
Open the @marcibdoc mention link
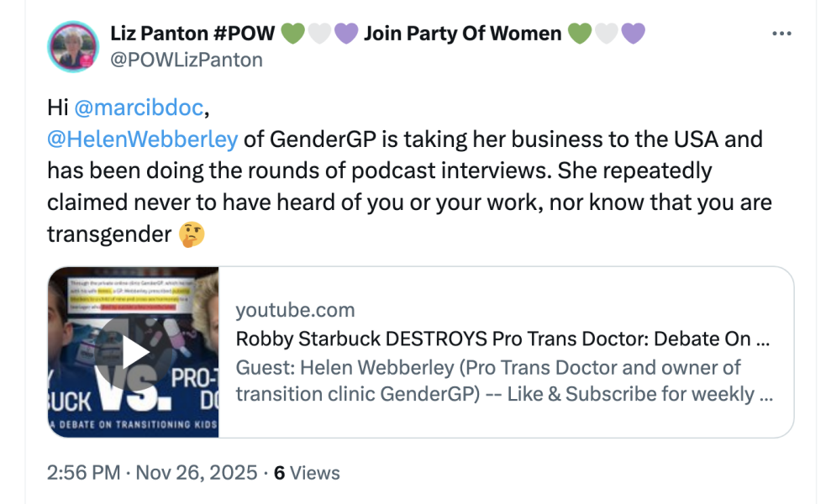pyautogui.click(x=139, y=108)
